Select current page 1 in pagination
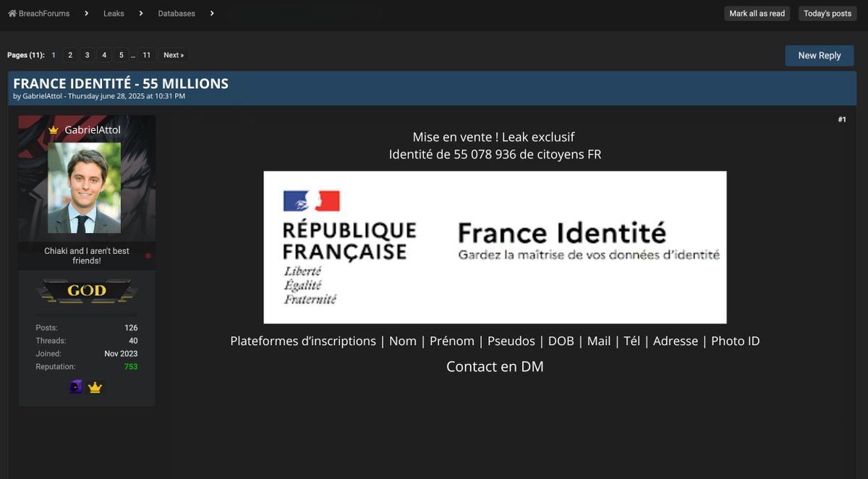The image size is (868, 479). 54,55
